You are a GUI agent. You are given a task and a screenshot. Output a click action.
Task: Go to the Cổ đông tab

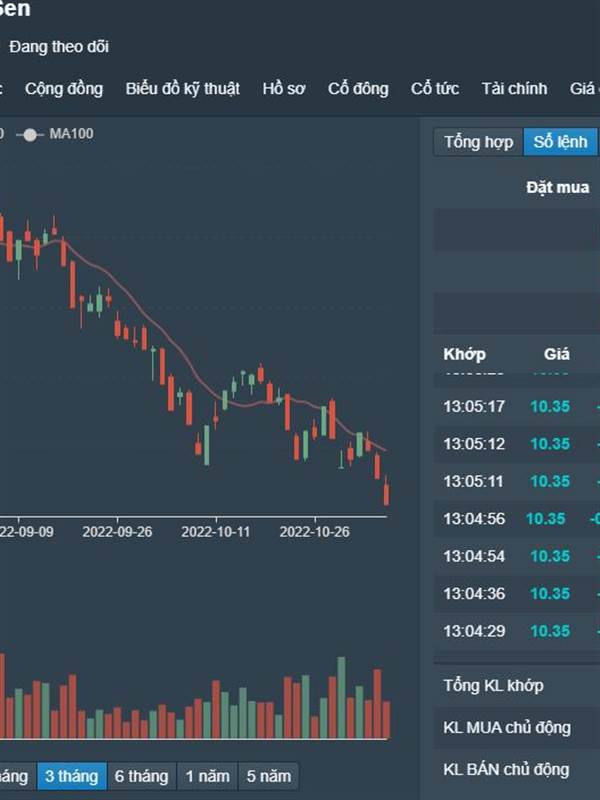(x=358, y=89)
